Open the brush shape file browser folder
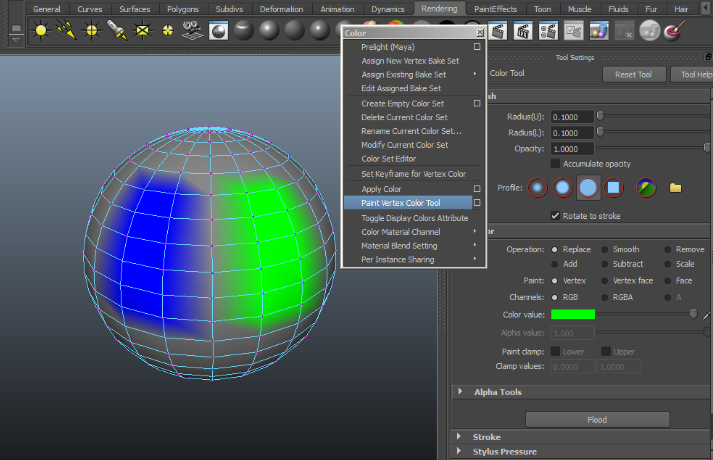Viewport: 713px width, 460px height. click(675, 187)
